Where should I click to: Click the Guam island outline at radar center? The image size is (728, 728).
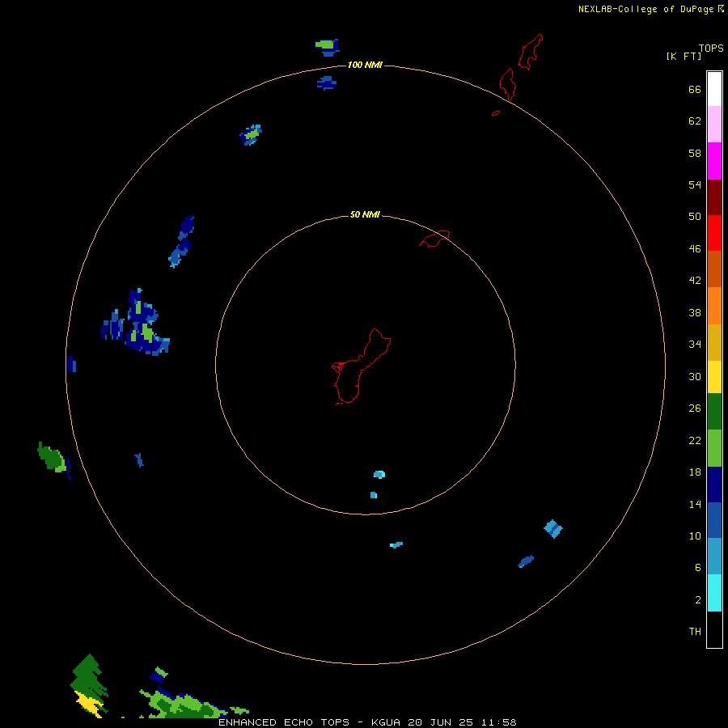click(x=360, y=366)
